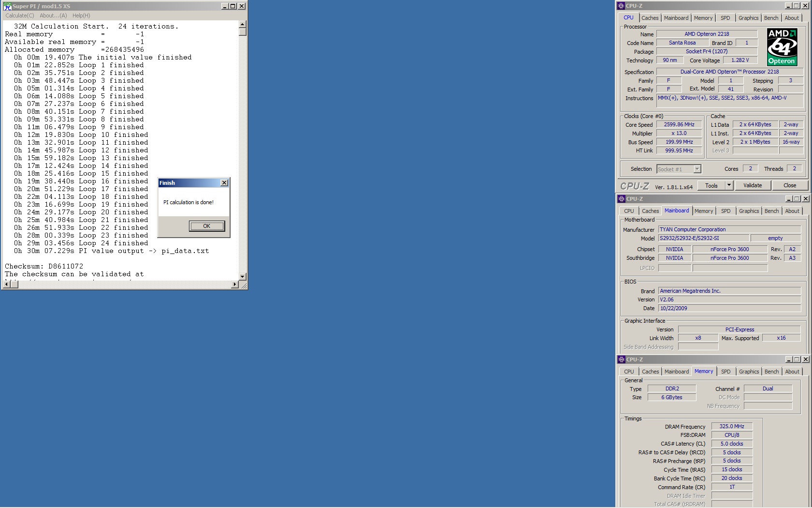Switch to Caches tab in top CPU-Z window
The width and height of the screenshot is (812, 508).
point(650,18)
